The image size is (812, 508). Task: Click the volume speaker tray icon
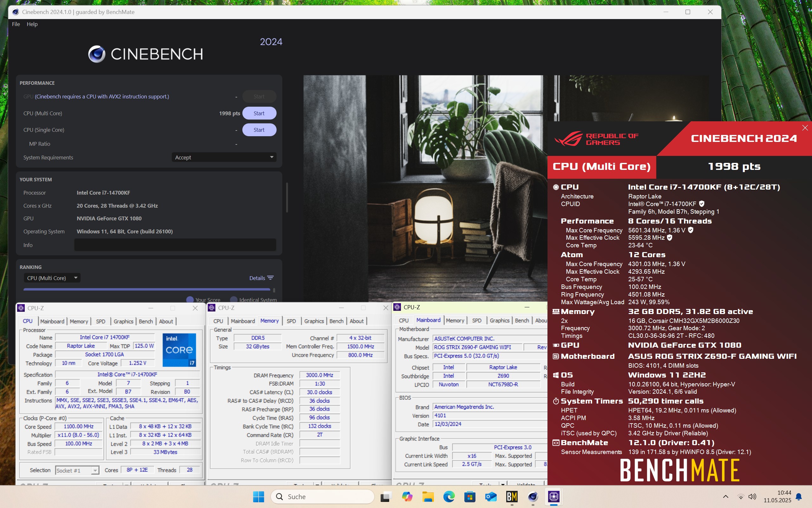752,497
